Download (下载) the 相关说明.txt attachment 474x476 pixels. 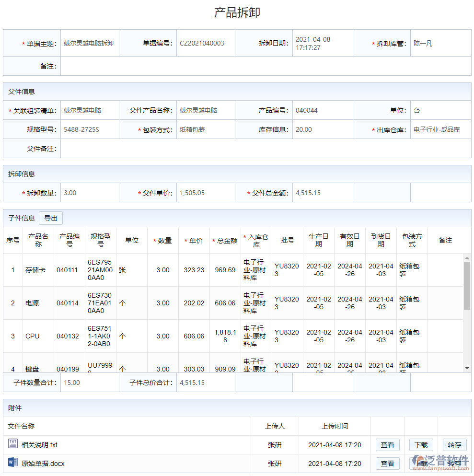point(421,444)
